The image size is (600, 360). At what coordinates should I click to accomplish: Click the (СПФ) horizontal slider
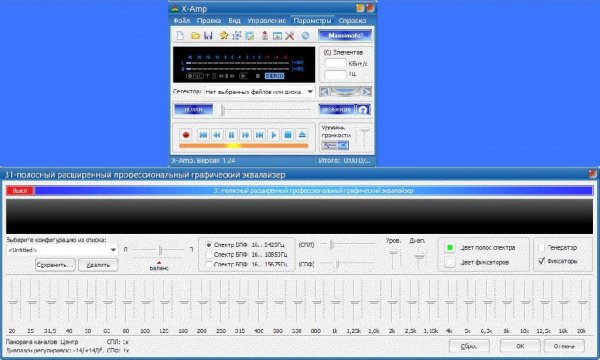tap(347, 263)
